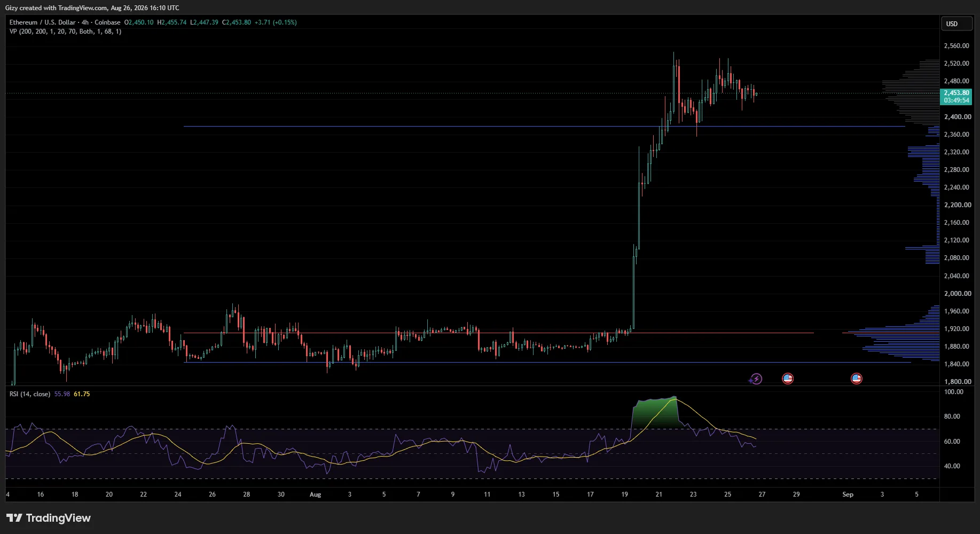The height and width of the screenshot is (534, 980).
Task: Click the 2,240.00 price axis label
Action: click(957, 187)
